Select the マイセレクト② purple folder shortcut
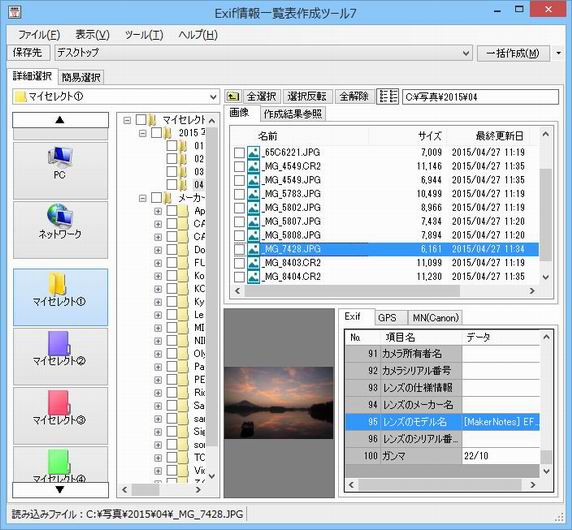The image size is (572, 530). click(60, 356)
